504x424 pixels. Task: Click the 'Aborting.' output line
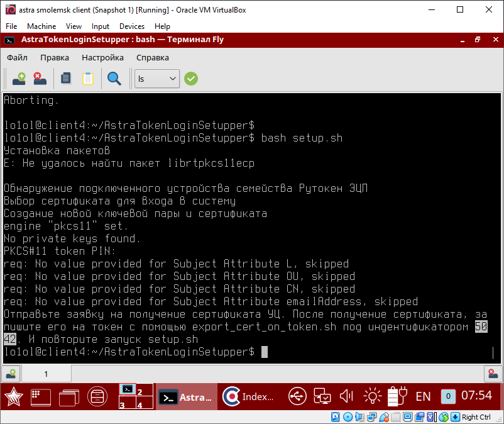coord(31,101)
